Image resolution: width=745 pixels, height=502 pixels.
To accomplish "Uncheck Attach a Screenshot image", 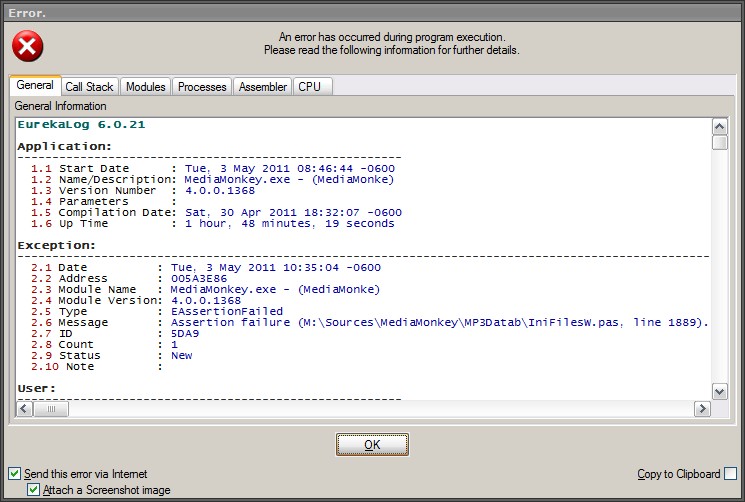I will pos(34,490).
